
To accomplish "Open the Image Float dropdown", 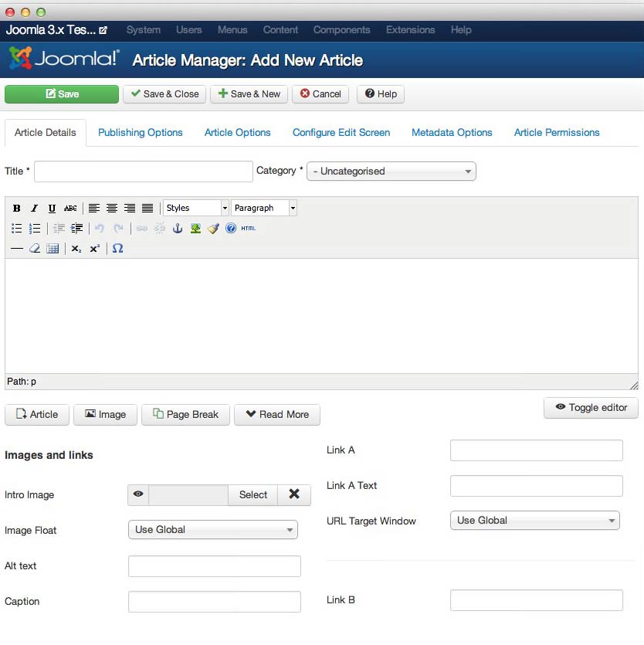I will tap(212, 530).
